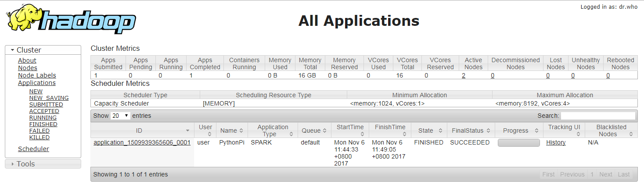
Task: Sort table by StartTime column
Action: [x=350, y=131]
